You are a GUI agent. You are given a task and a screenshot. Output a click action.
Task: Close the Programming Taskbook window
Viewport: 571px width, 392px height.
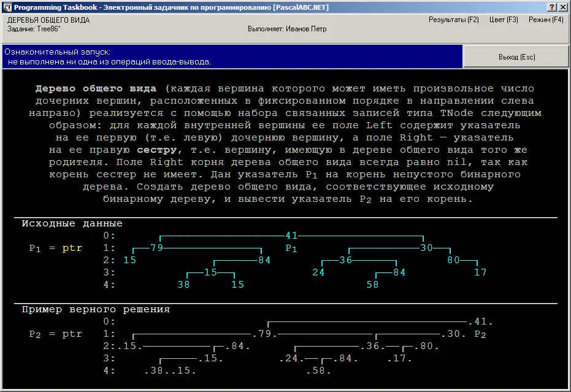tap(562, 6)
